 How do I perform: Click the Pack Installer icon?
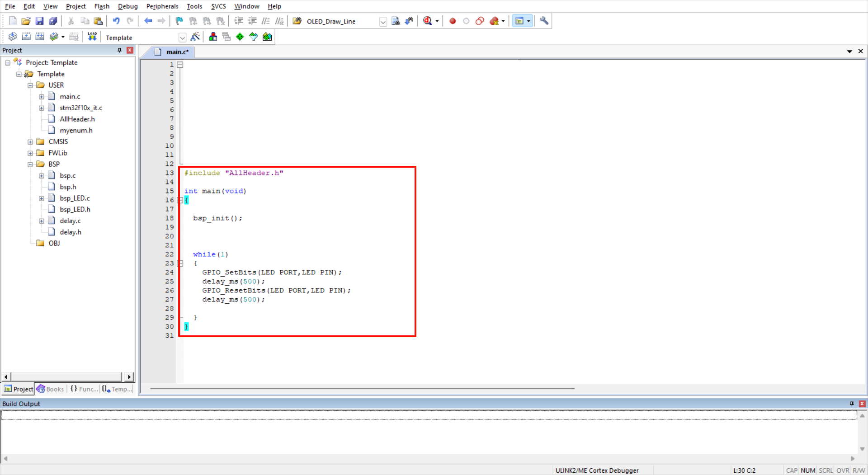[x=267, y=37]
